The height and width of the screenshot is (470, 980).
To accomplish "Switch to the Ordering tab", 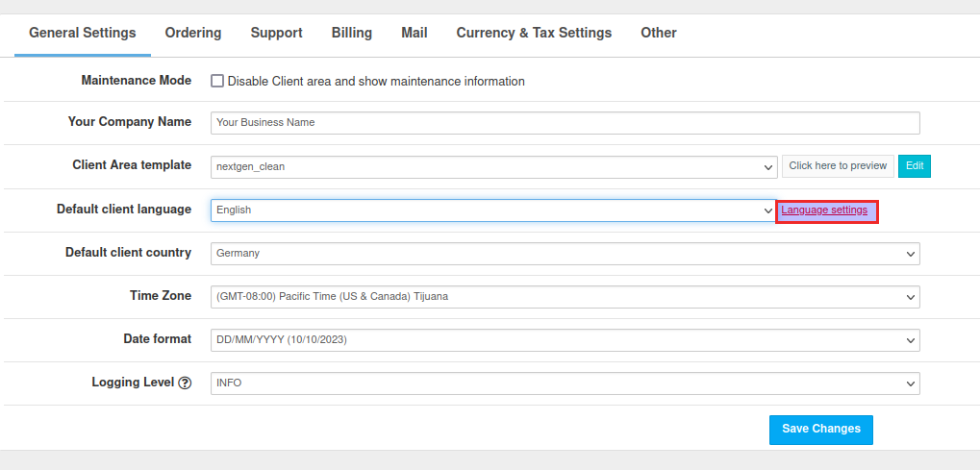I will coord(193,33).
